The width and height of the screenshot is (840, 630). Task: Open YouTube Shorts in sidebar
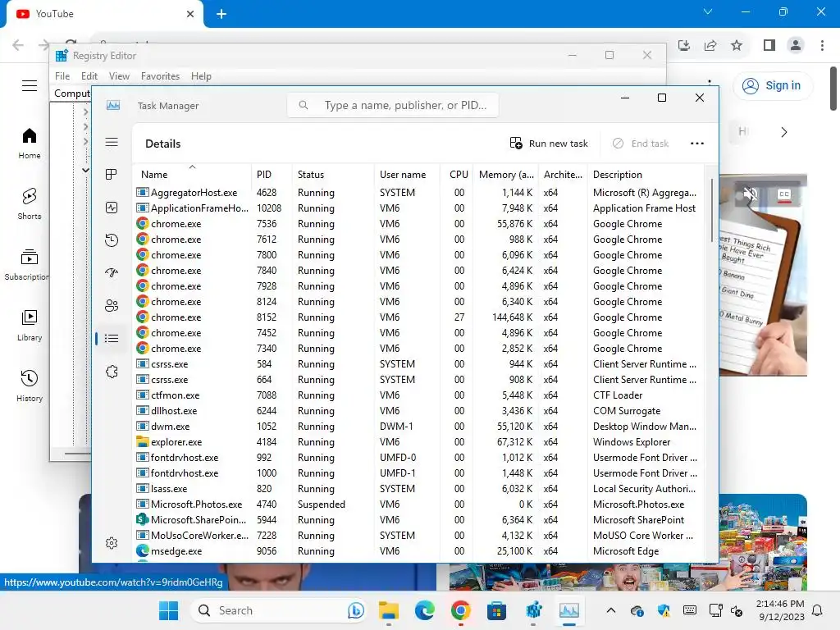point(30,204)
